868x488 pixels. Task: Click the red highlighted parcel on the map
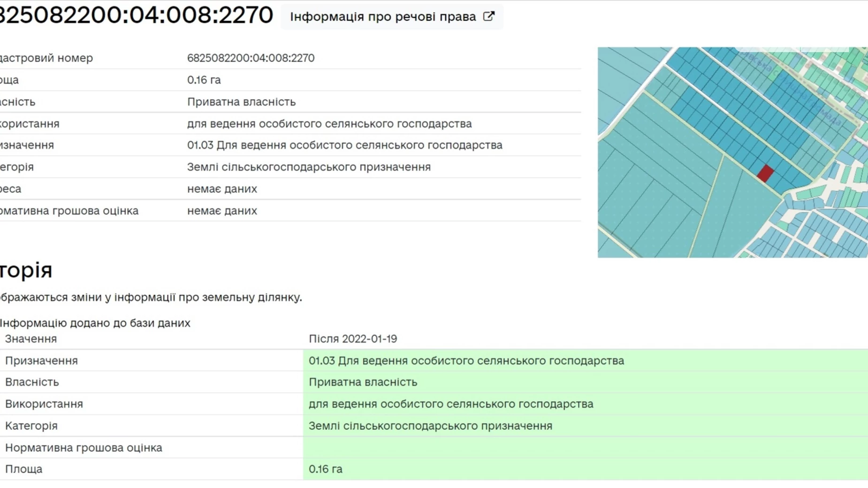click(765, 173)
